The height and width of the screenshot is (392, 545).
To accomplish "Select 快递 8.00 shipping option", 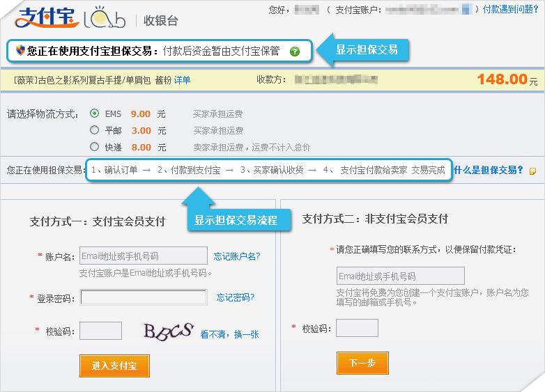I will click(95, 147).
